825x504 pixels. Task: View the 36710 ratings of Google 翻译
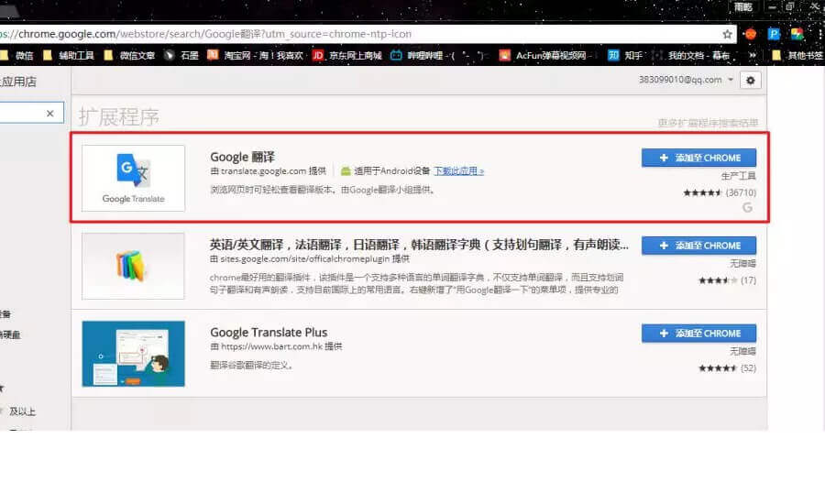[x=720, y=192]
